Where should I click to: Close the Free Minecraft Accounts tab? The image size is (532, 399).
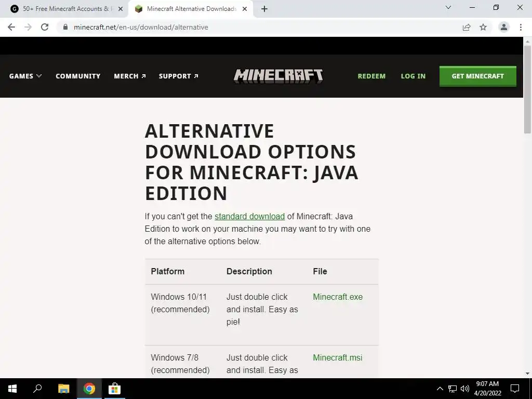pyautogui.click(x=121, y=9)
